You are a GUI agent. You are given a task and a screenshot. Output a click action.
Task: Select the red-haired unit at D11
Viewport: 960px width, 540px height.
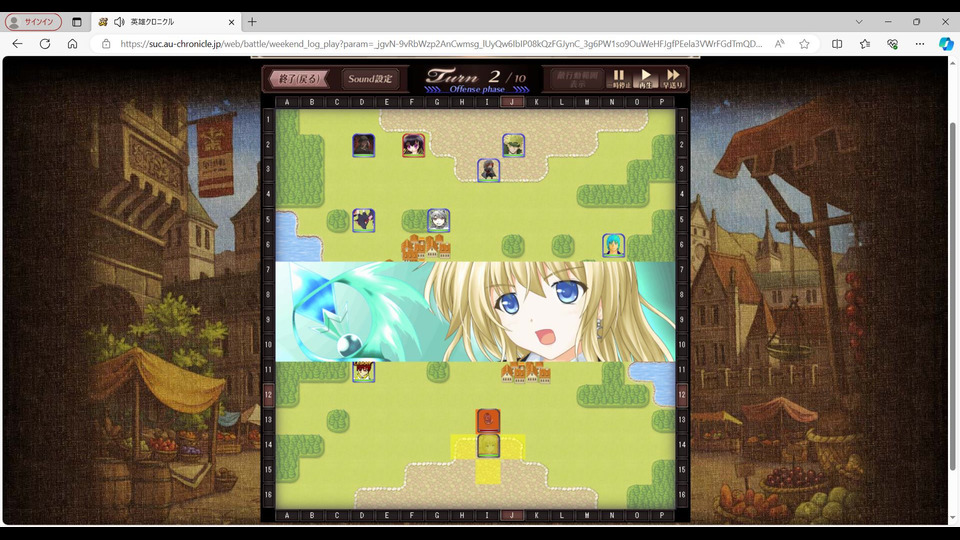tap(363, 371)
